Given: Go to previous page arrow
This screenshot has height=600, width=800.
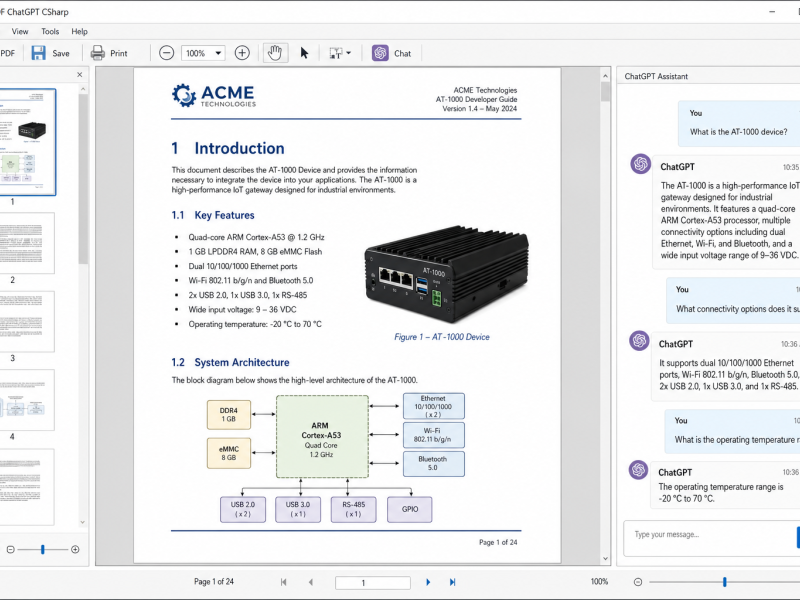Looking at the screenshot, I should (x=311, y=582).
